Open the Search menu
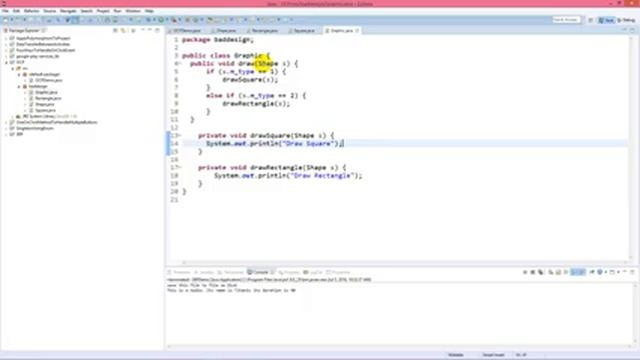The image size is (640, 360). (87, 11)
